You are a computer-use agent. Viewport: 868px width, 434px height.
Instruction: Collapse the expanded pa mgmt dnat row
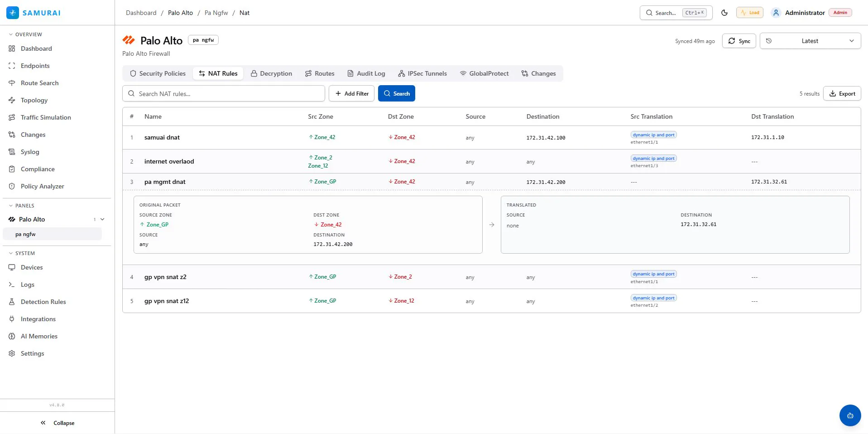(491, 182)
